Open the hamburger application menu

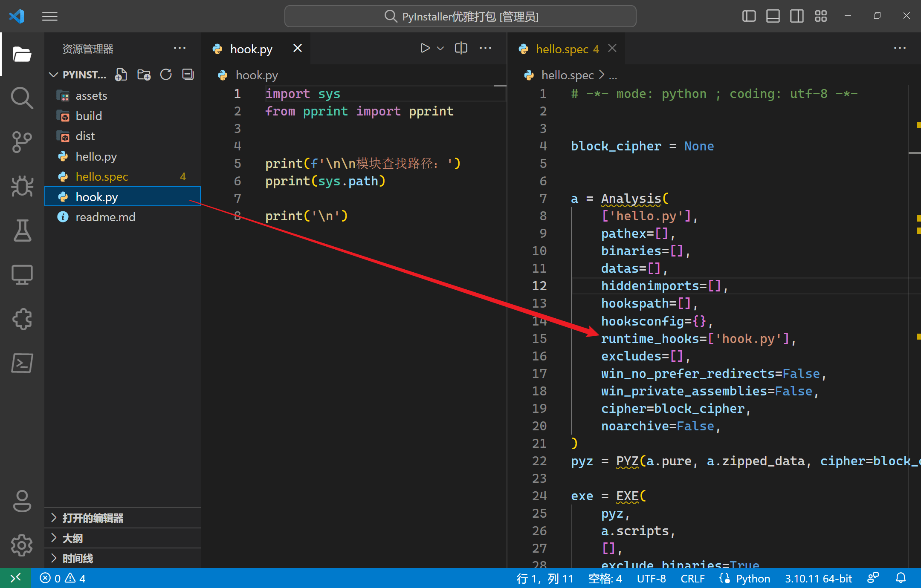[50, 16]
